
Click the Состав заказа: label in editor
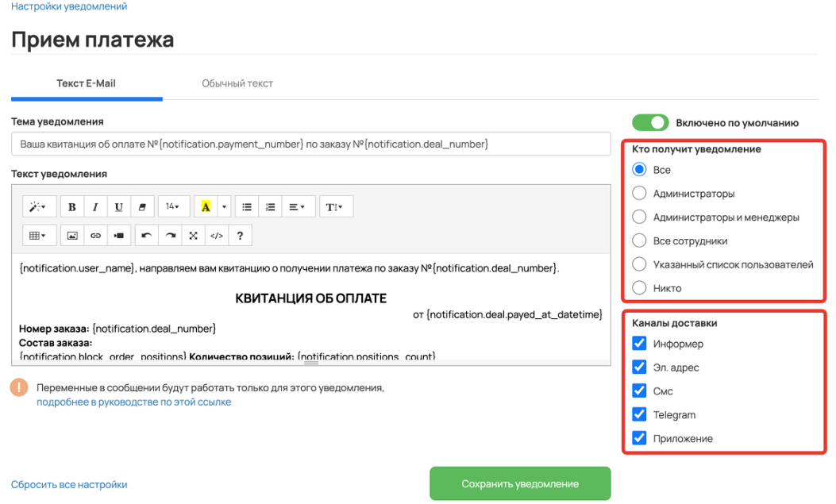click(x=56, y=343)
